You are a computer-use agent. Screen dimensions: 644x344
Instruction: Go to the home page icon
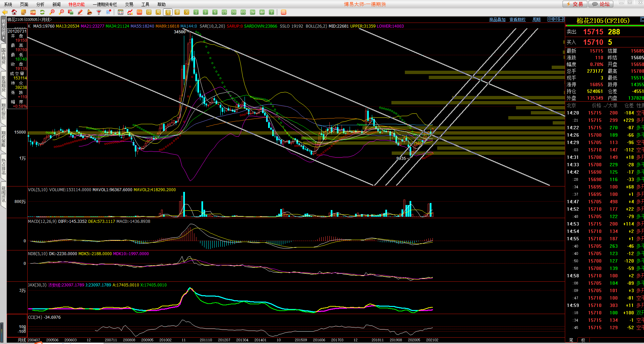(14, 12)
